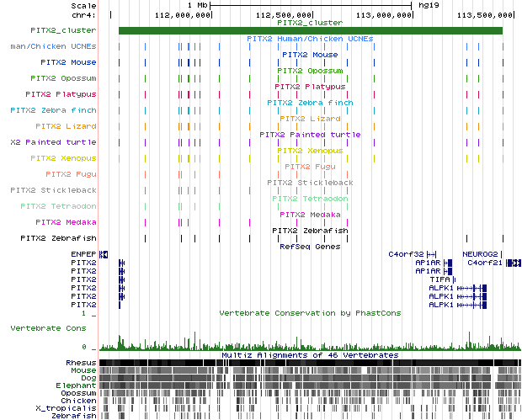Screen dimensions: 522x420
Task: Click the 112,500,000 ruler position marker
Action: pos(283,15)
